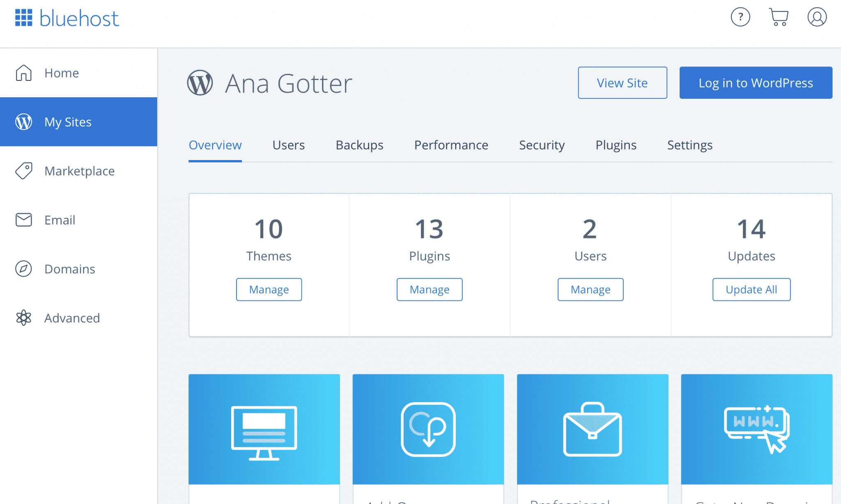Open Email section in sidebar

coord(78,220)
